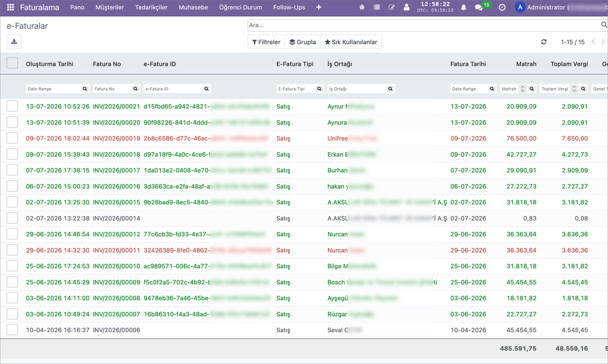Open the Öğrenci Durum menu
The width and height of the screenshot is (608, 364).
[240, 7]
